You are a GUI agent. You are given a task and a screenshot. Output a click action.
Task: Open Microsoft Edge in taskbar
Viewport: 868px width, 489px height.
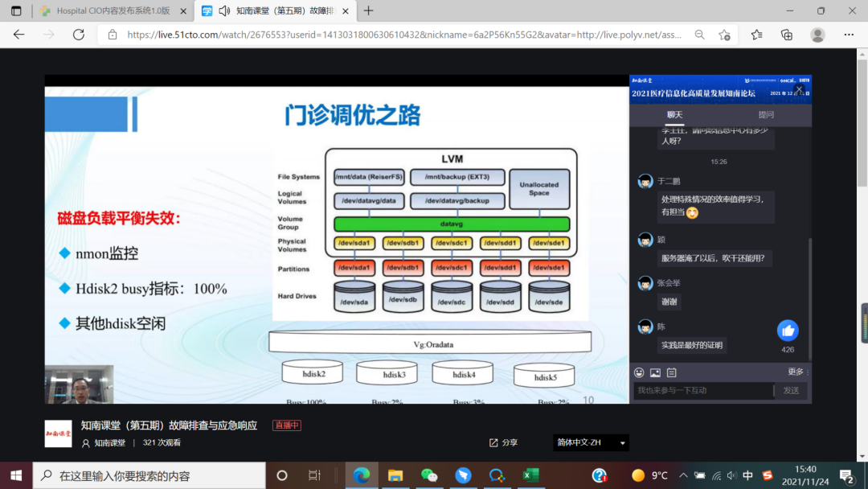362,475
